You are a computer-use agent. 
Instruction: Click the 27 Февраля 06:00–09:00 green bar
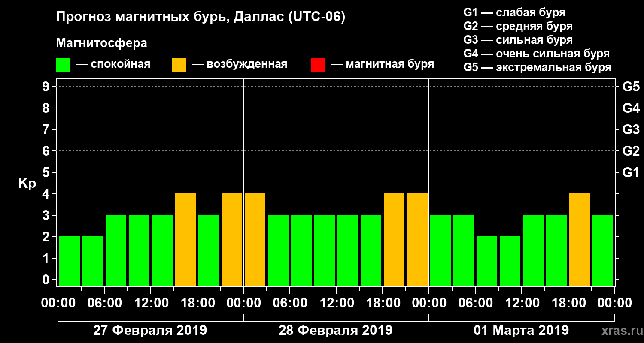tap(116, 250)
